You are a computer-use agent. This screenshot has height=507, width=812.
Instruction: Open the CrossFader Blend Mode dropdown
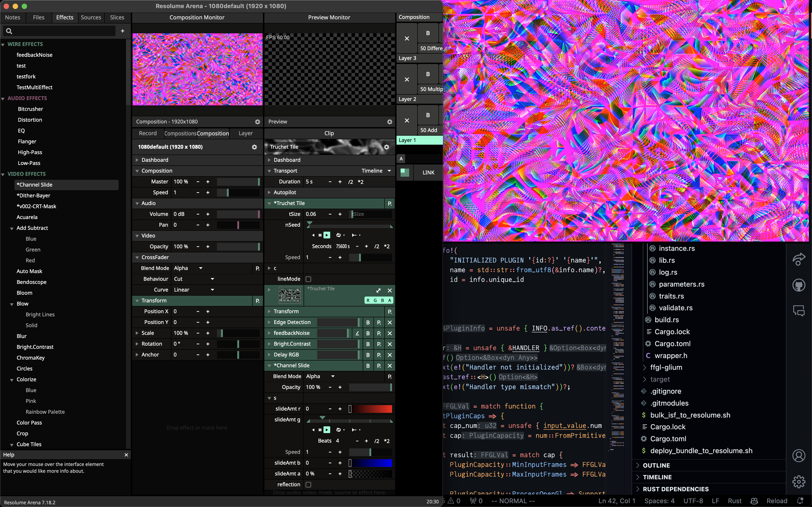(x=188, y=268)
